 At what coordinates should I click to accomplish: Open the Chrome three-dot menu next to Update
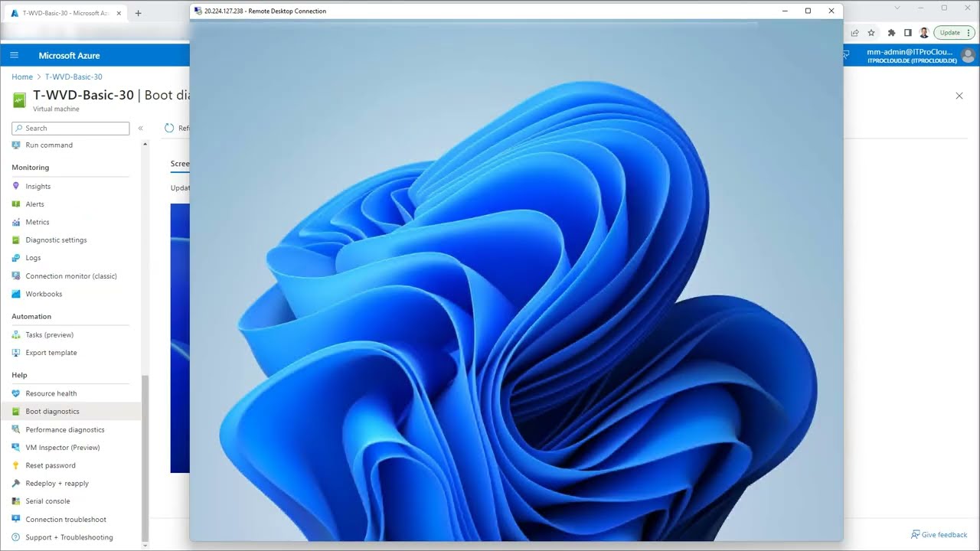(969, 33)
